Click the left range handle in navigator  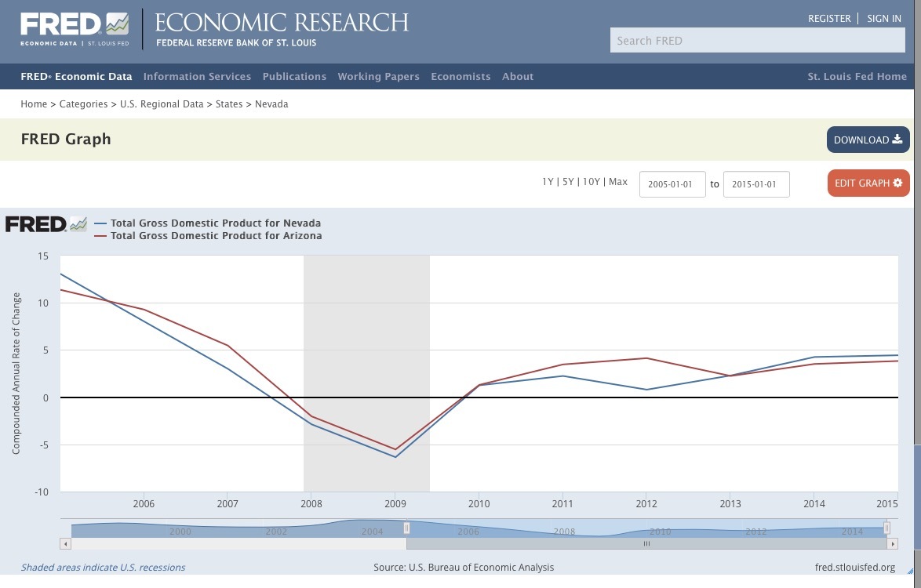point(406,528)
